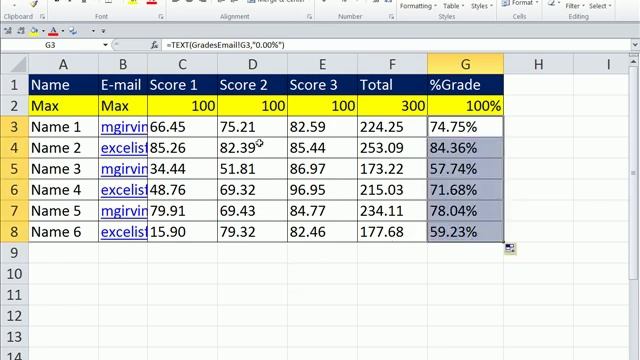The image size is (640, 360).
Task: Open the Alignment group dialog launcher
Action: [309, 17]
